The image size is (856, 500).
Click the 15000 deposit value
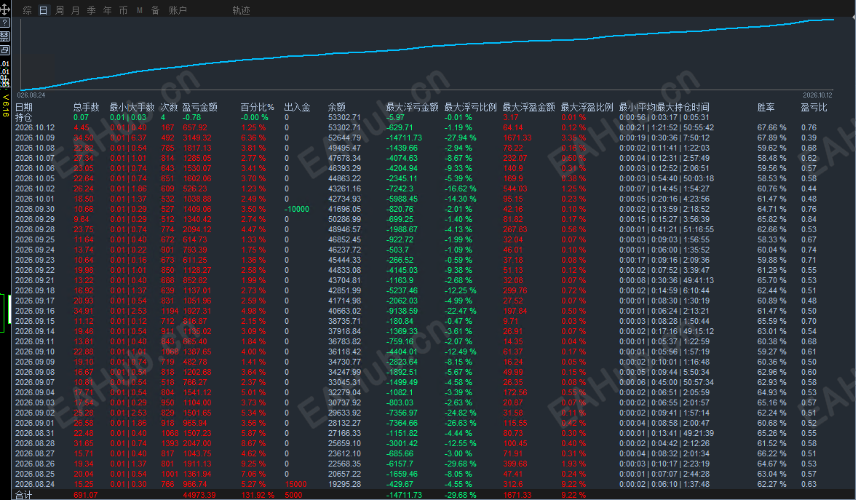295,484
